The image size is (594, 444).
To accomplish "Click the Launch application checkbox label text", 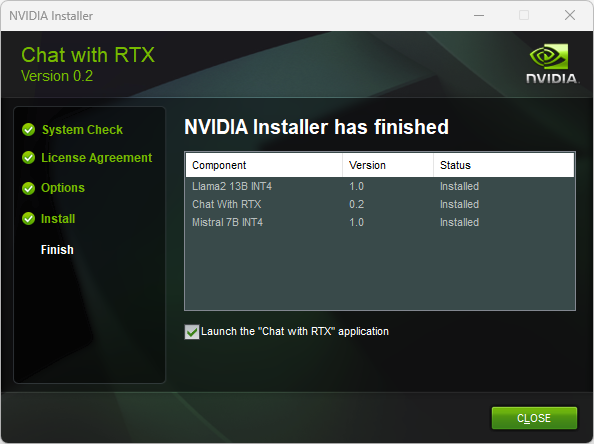I will [x=295, y=331].
